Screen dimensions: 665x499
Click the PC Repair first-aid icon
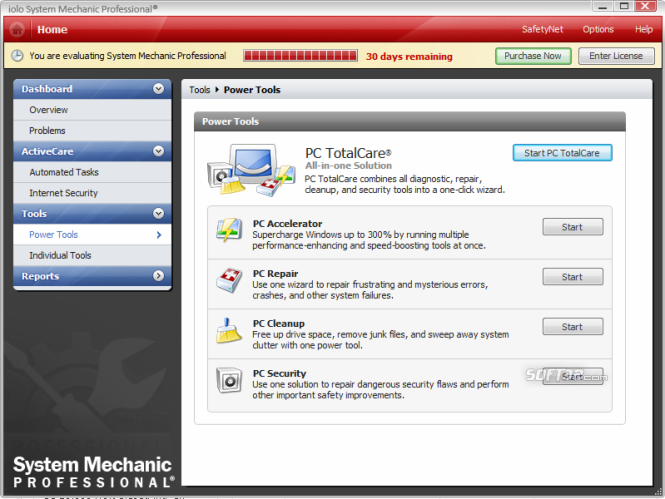pos(229,280)
